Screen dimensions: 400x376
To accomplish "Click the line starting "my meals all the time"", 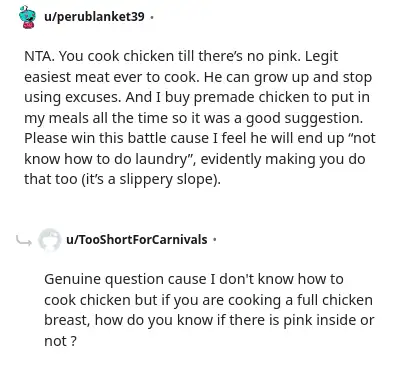I will click(193, 118).
